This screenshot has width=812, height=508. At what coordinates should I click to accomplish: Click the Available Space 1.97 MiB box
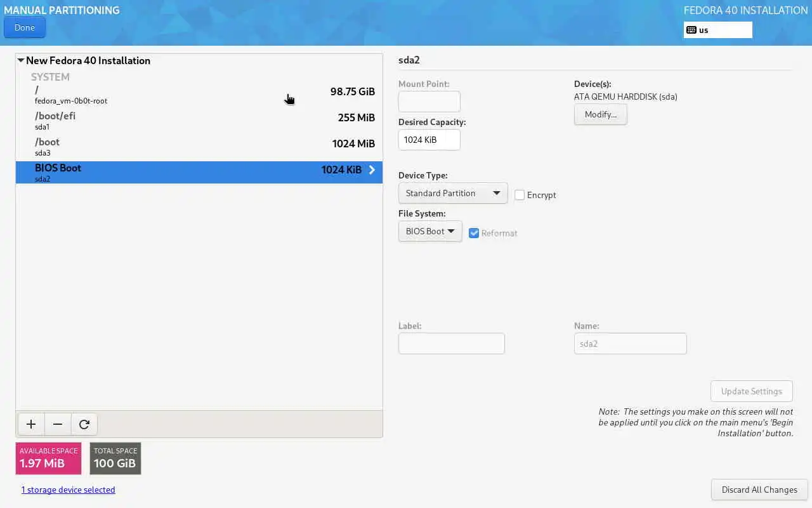pyautogui.click(x=49, y=458)
